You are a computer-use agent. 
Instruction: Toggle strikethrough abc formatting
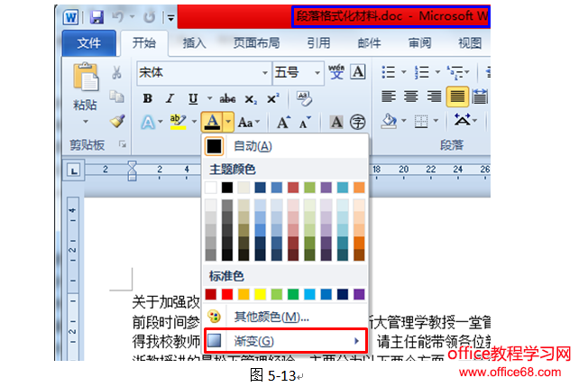click(227, 98)
